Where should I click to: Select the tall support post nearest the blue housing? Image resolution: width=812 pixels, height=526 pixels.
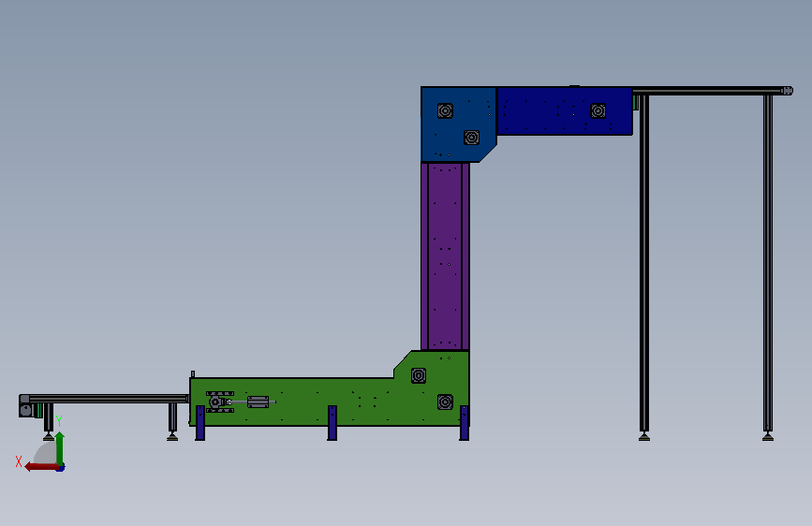644,263
